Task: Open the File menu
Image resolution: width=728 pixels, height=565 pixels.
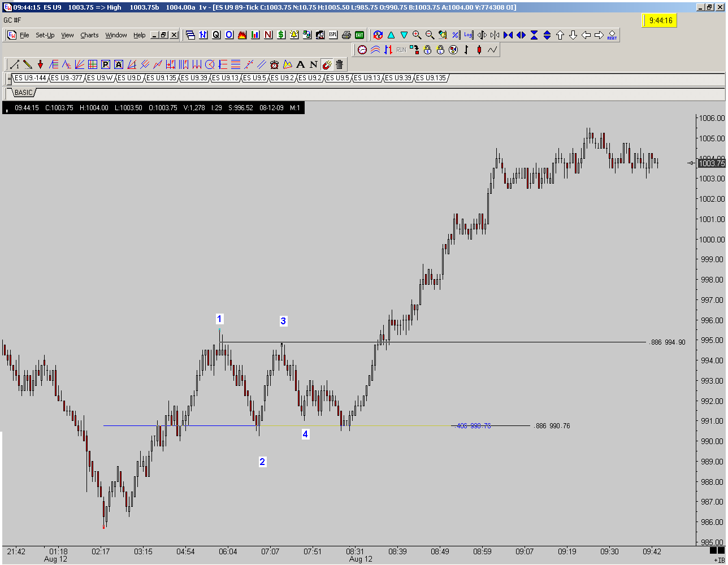Action: pos(24,35)
